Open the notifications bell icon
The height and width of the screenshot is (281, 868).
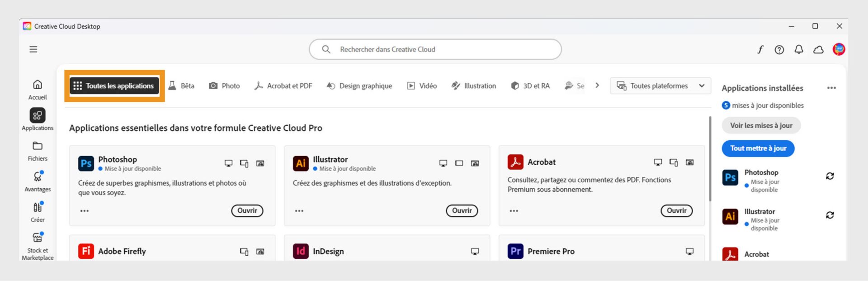(799, 49)
